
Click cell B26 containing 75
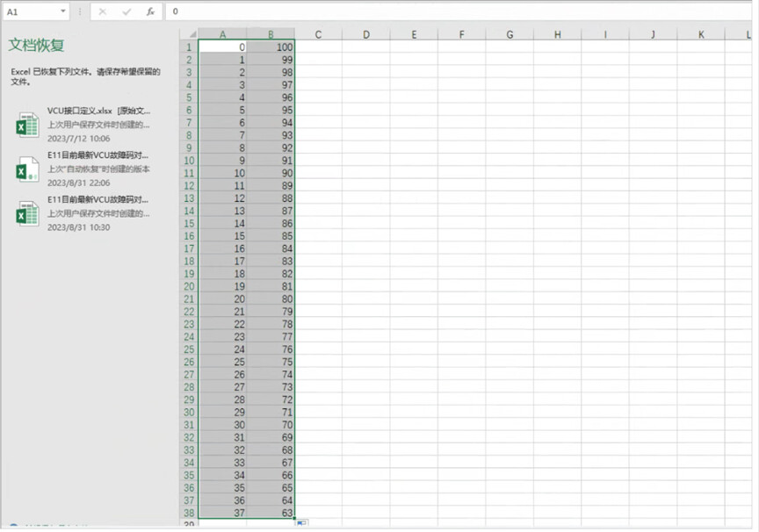[x=271, y=362]
